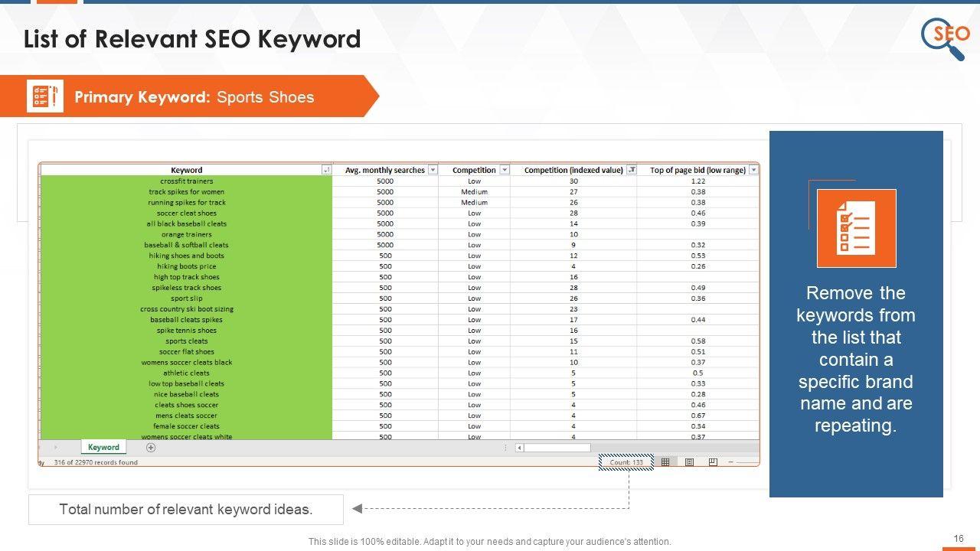
Task: Click 'Total number of relevant keyword ideas' box
Action: point(186,509)
